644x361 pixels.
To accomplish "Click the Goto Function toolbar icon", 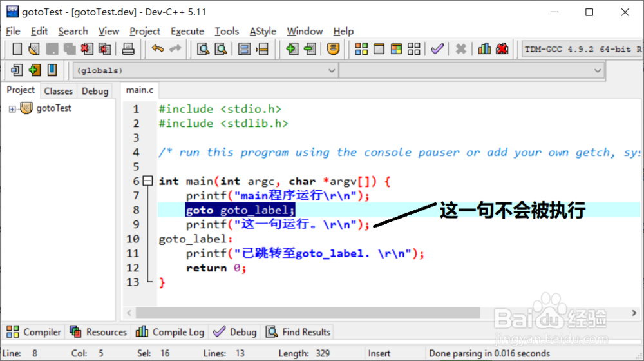I will click(244, 49).
